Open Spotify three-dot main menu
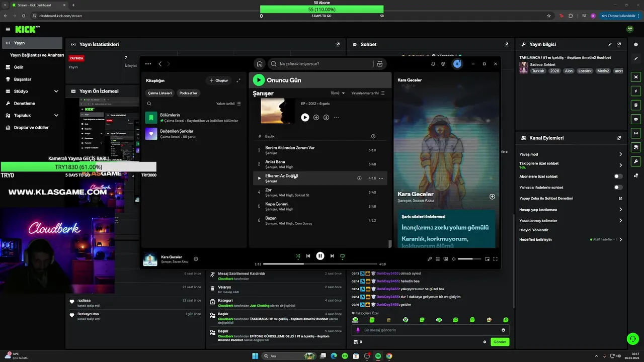 pos(148,64)
